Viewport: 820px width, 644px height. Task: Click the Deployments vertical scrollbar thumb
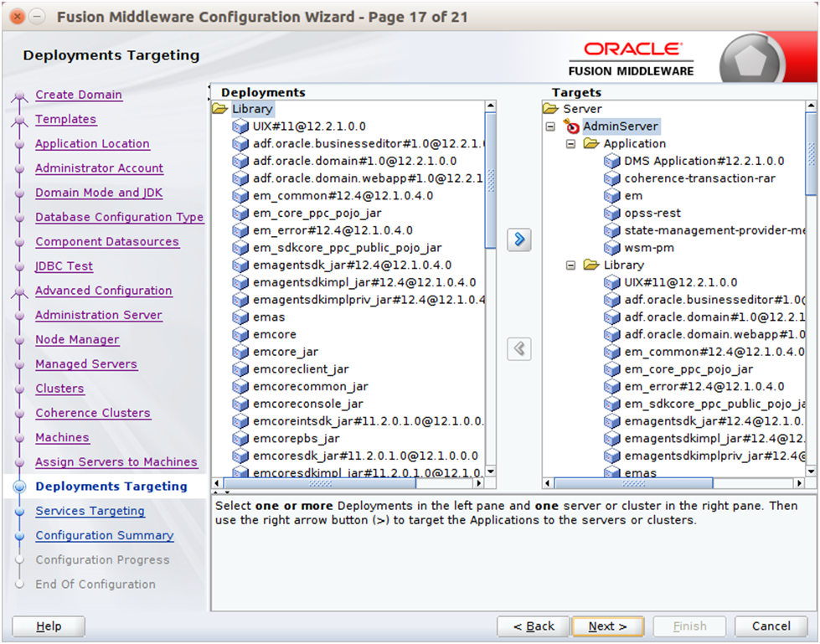[x=491, y=180]
